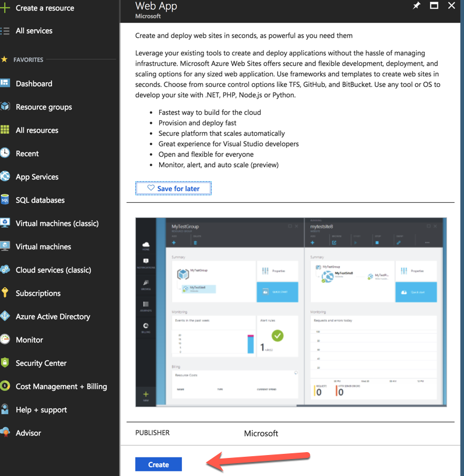Maximize the Web App blade
Screen dimensions: 464x476
click(x=434, y=5)
